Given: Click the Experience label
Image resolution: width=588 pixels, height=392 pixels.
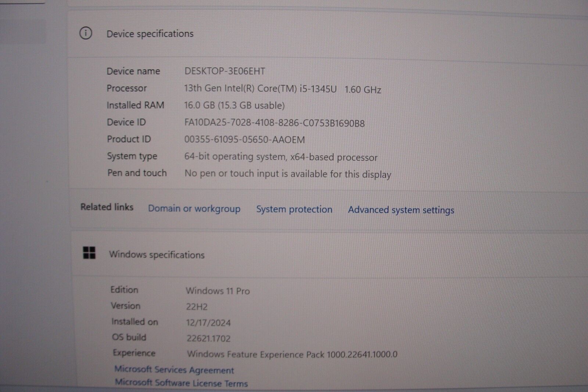Looking at the screenshot, I should 134,353.
